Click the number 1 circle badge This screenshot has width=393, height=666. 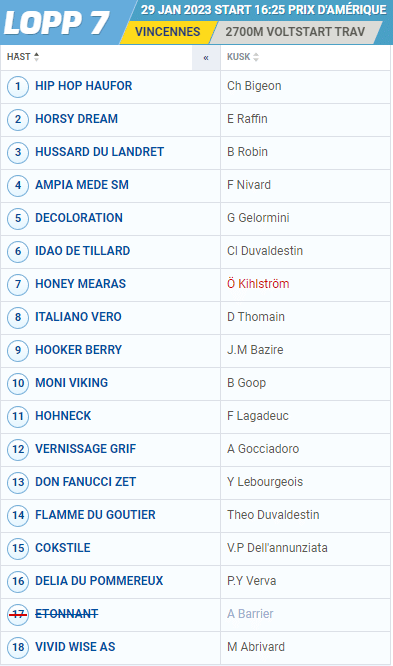click(18, 87)
